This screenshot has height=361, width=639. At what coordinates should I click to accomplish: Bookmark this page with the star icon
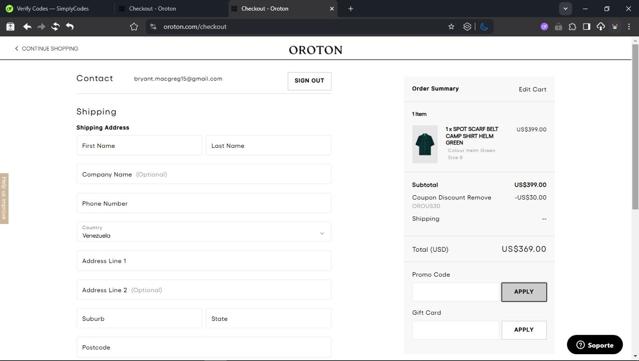click(x=451, y=26)
